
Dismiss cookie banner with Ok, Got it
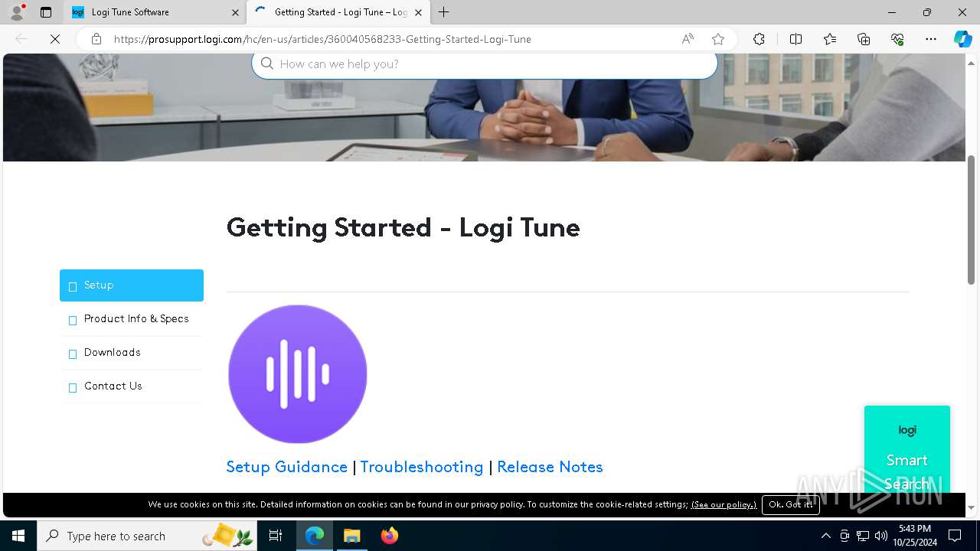tap(791, 504)
